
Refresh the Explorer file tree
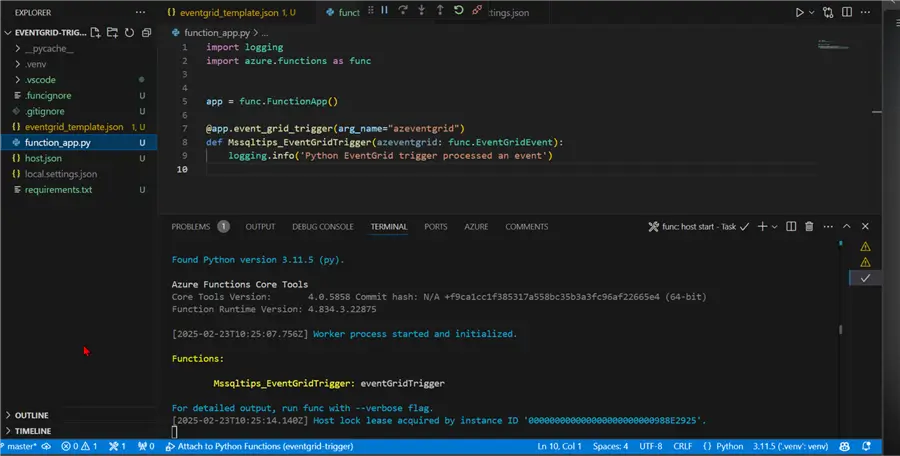point(130,33)
